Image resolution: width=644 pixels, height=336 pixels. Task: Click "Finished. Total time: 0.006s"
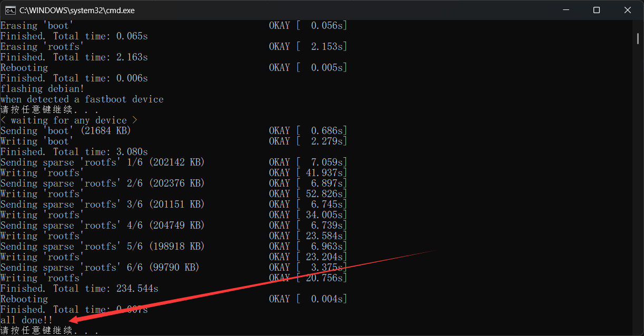click(x=74, y=78)
